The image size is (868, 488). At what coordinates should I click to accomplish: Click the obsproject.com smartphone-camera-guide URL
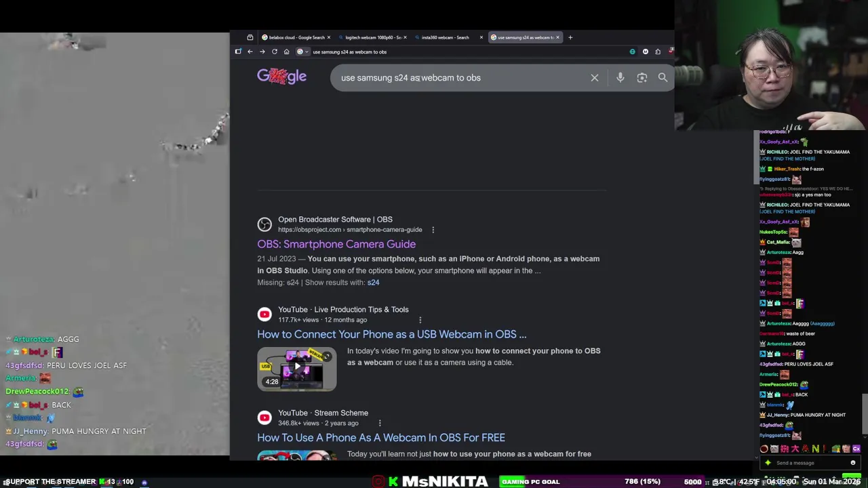[x=350, y=230]
